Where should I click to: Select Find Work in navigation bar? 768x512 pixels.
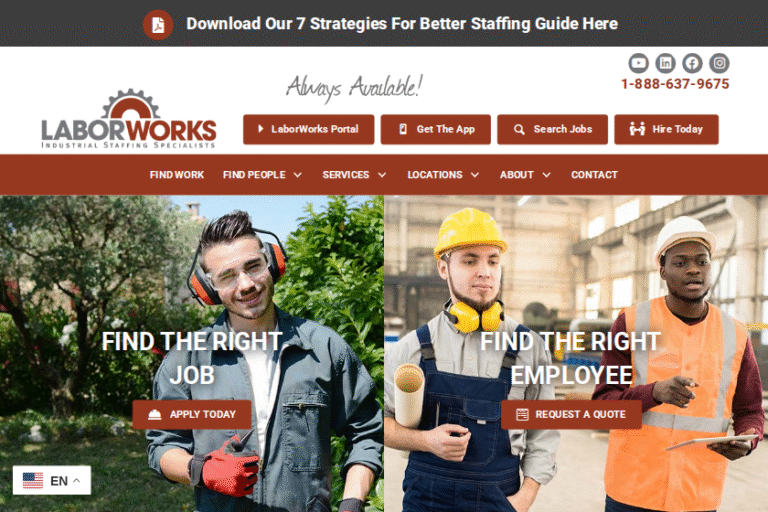pos(176,175)
